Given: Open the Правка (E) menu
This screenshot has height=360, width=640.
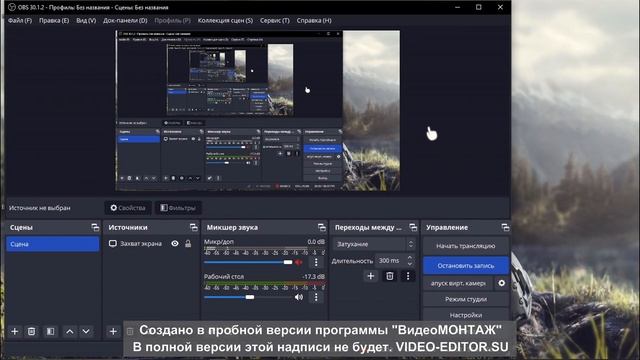Looking at the screenshot, I should click(x=54, y=20).
